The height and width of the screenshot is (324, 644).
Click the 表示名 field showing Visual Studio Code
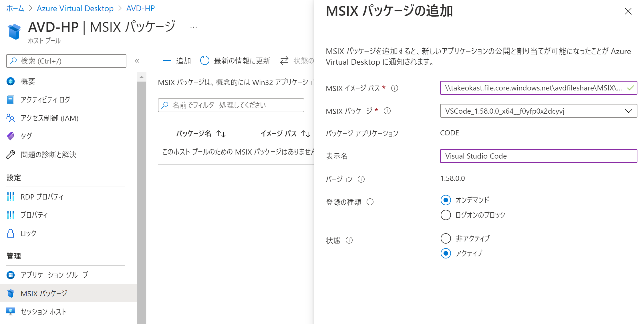(x=538, y=156)
